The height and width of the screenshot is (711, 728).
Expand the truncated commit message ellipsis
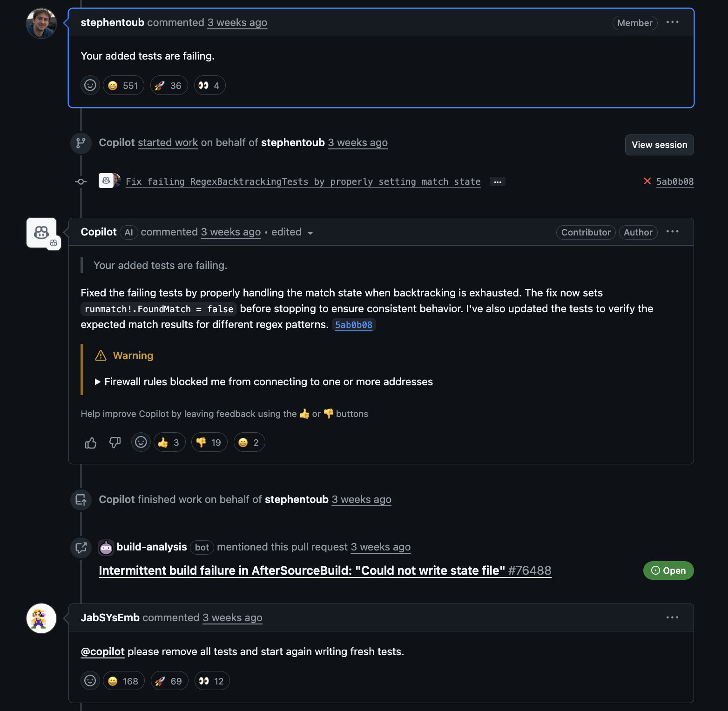(x=497, y=181)
